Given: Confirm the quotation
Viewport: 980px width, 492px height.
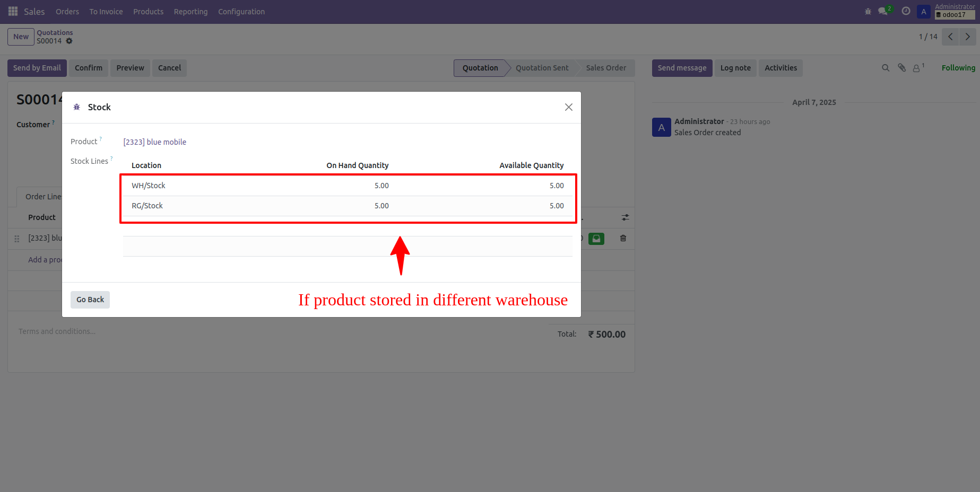Looking at the screenshot, I should (88, 68).
